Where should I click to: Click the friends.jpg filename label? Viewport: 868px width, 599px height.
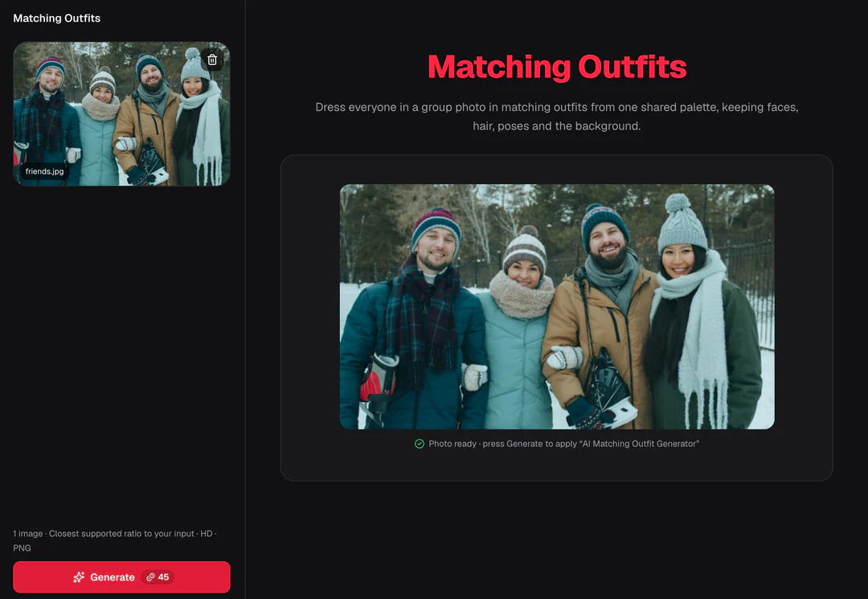44,171
